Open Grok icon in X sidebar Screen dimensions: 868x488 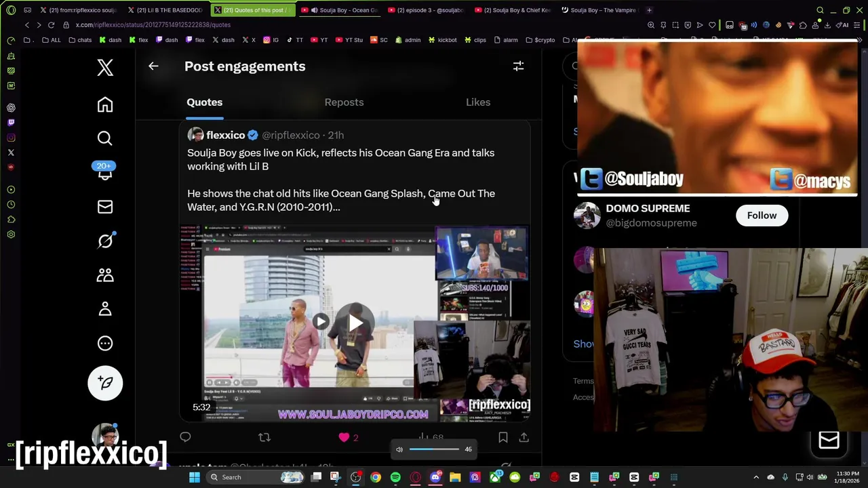point(105,241)
